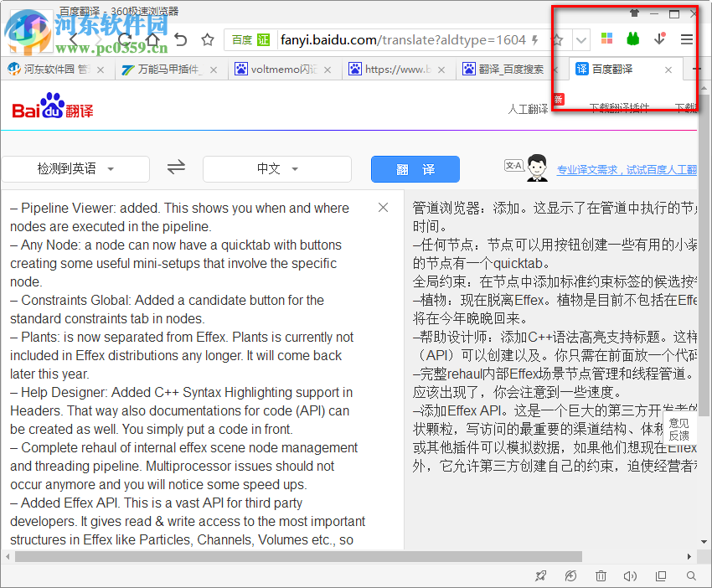Click the blue 翻译 translate button
The image size is (712, 588).
click(415, 168)
